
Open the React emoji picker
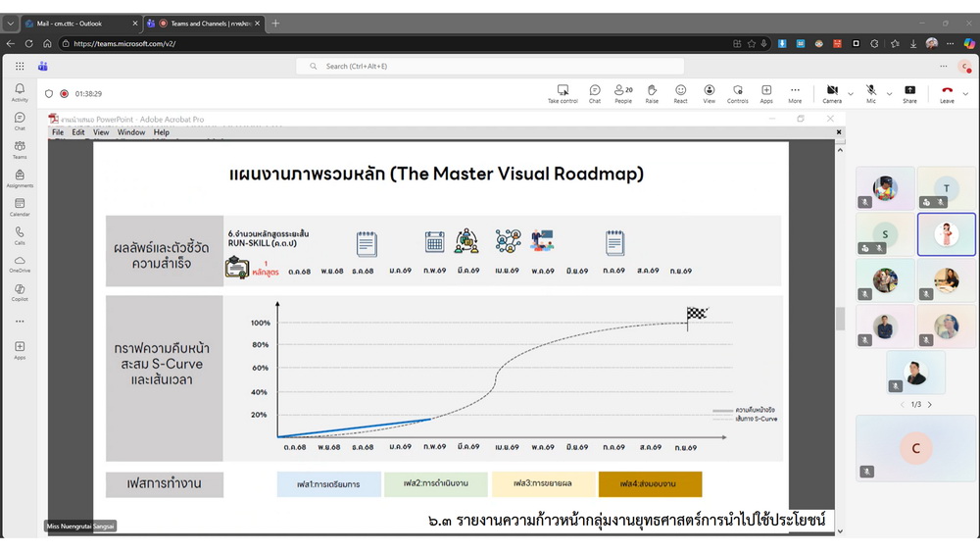click(680, 93)
